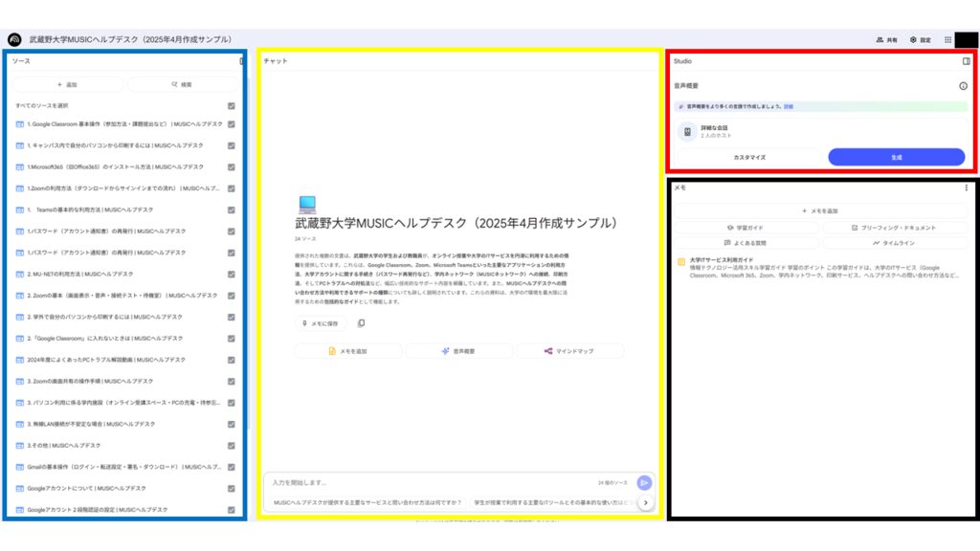
Task: Ask the suggested question MUSICヘルプデスクが提供する主要なサービス
Action: pyautogui.click(x=367, y=503)
